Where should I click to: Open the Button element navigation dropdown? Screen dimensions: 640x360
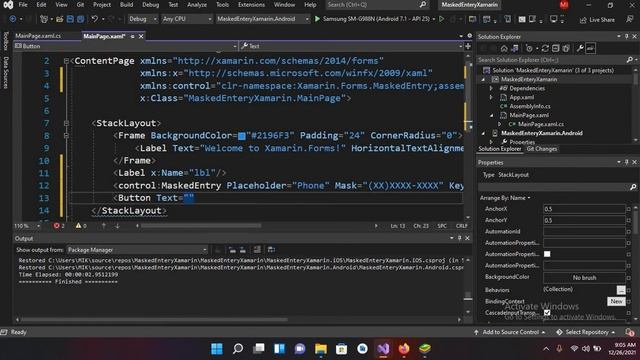[126, 46]
